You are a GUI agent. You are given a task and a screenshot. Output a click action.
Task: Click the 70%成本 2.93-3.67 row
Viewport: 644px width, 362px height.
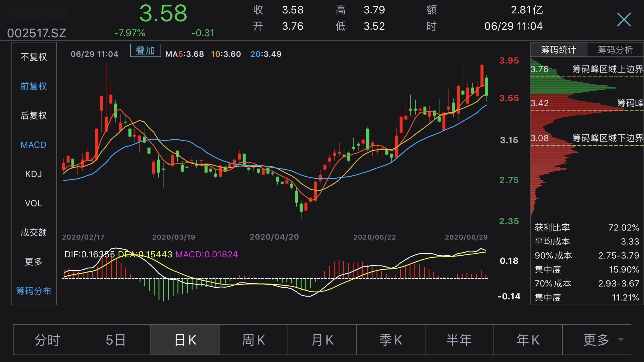[587, 283]
